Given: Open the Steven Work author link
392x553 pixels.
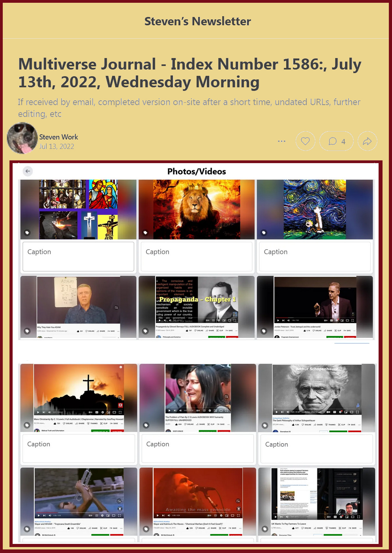Looking at the screenshot, I should point(58,137).
